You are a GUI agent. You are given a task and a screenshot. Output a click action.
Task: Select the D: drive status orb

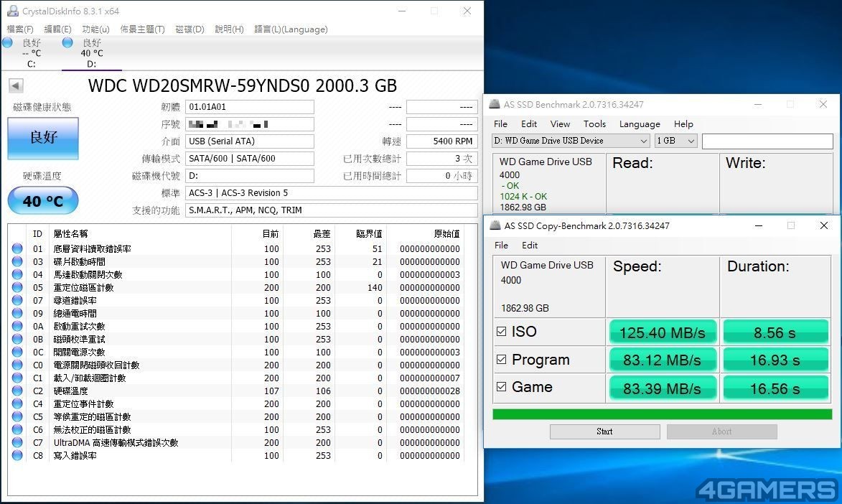coord(67,42)
